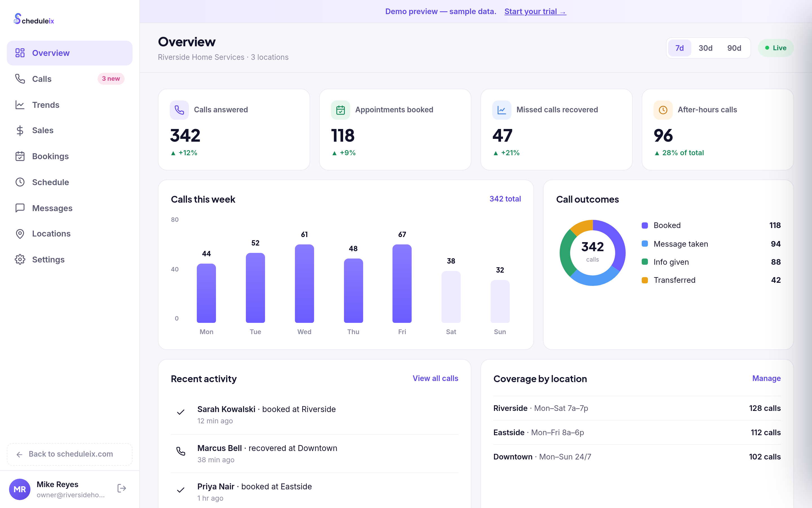Click the calendar icon on Appointments booked card
Viewport: 812px width, 508px height.
341,110
